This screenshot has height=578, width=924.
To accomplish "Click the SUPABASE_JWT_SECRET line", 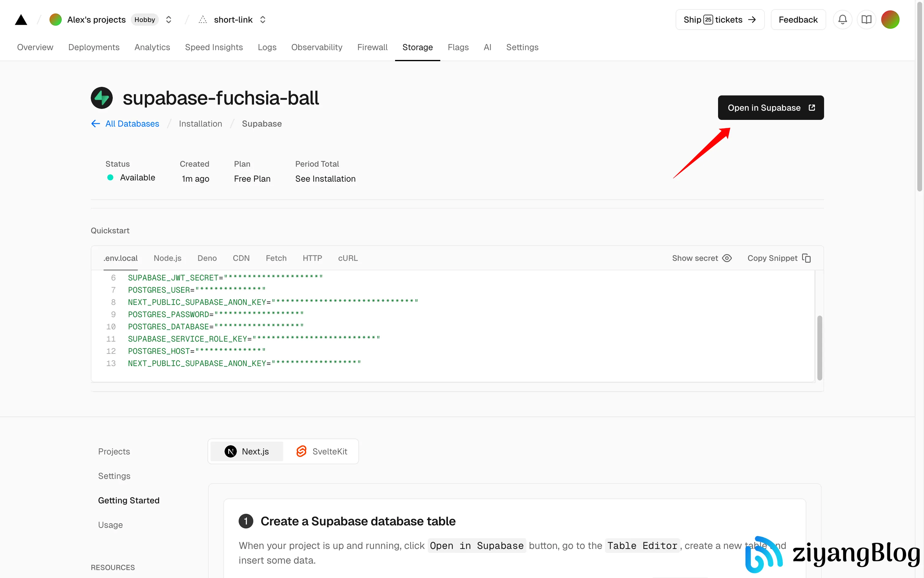I will point(225,278).
